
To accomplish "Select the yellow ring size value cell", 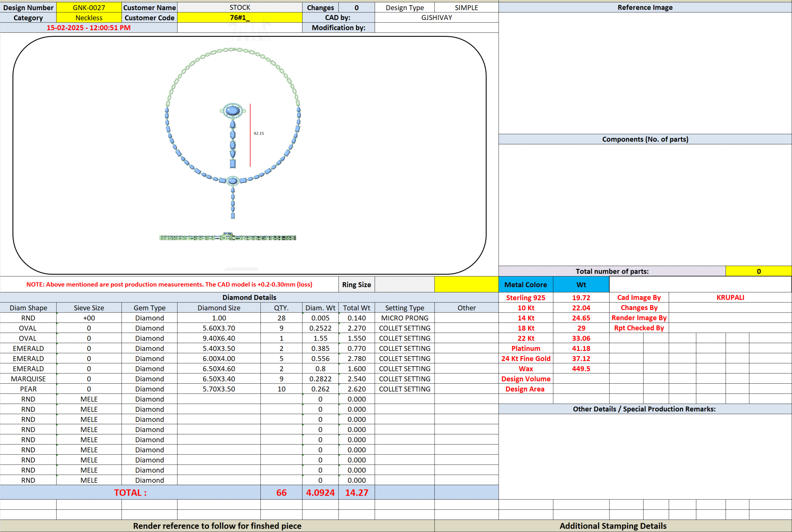I will [466, 284].
